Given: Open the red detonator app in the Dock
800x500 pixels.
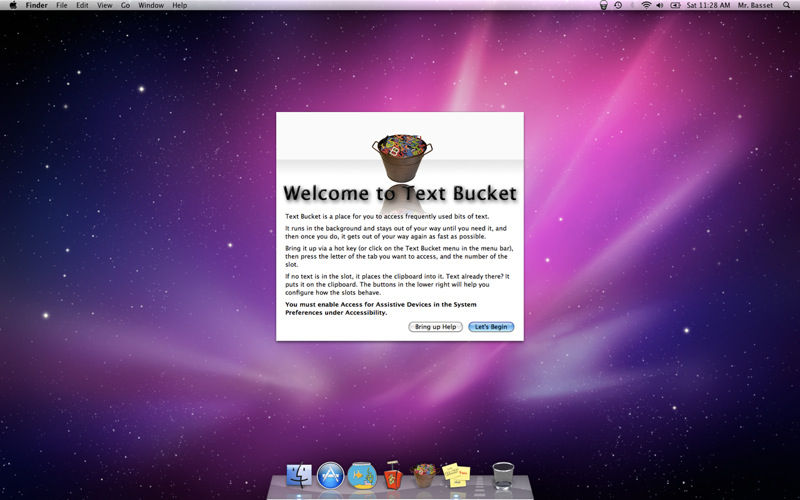Looking at the screenshot, I should click(x=393, y=475).
